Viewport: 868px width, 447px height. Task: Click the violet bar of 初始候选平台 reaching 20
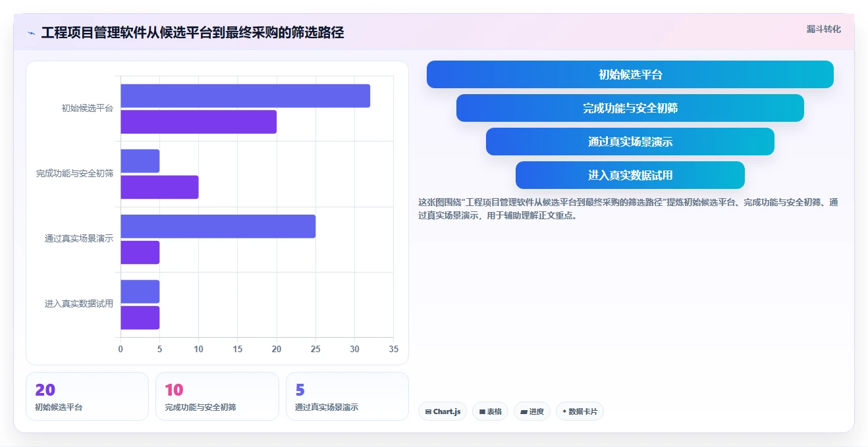(198, 122)
